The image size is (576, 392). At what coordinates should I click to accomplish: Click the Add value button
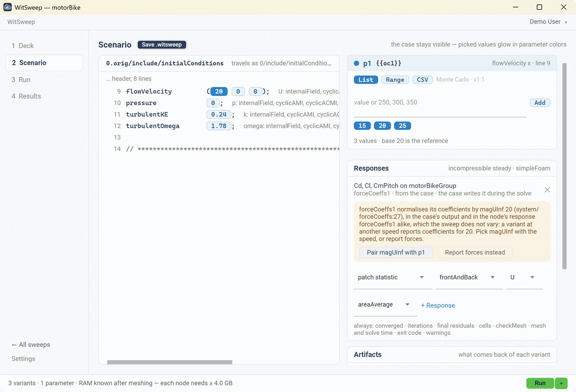click(x=540, y=103)
